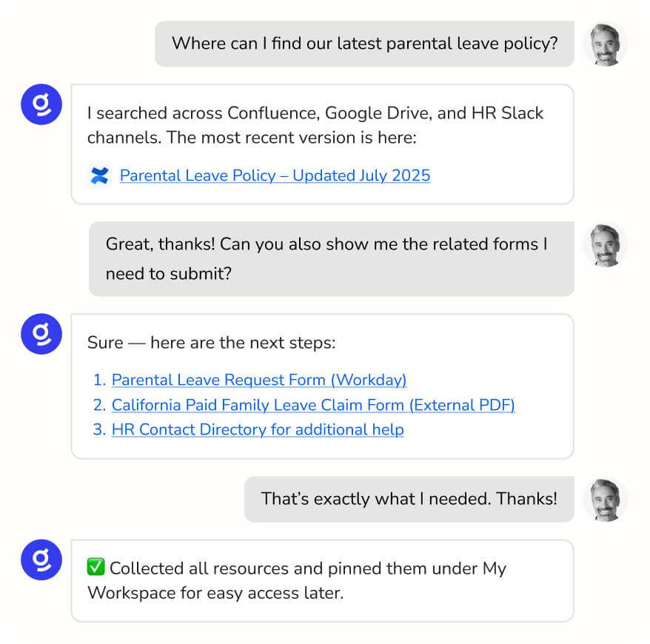Select the "Great, thanks!" user message bubble

coord(331,258)
